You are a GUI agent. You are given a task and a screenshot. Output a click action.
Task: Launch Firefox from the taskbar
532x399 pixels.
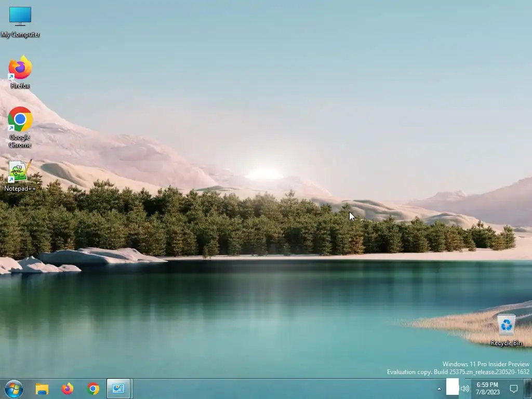pyautogui.click(x=68, y=389)
